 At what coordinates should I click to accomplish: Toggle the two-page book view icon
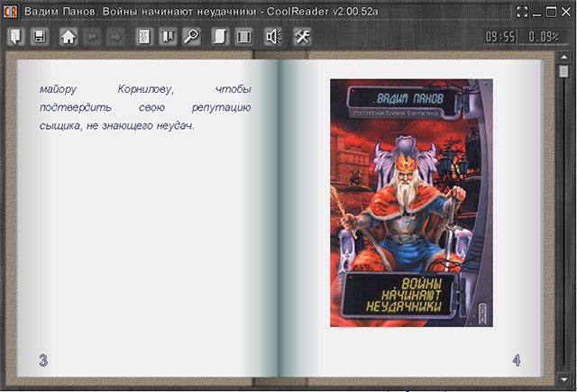click(243, 36)
